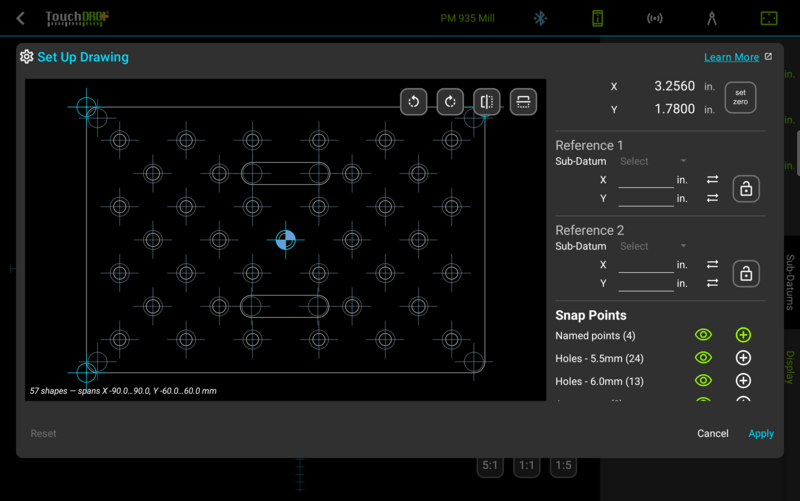
Task: Swap Reference 1 X value
Action: pos(712,180)
